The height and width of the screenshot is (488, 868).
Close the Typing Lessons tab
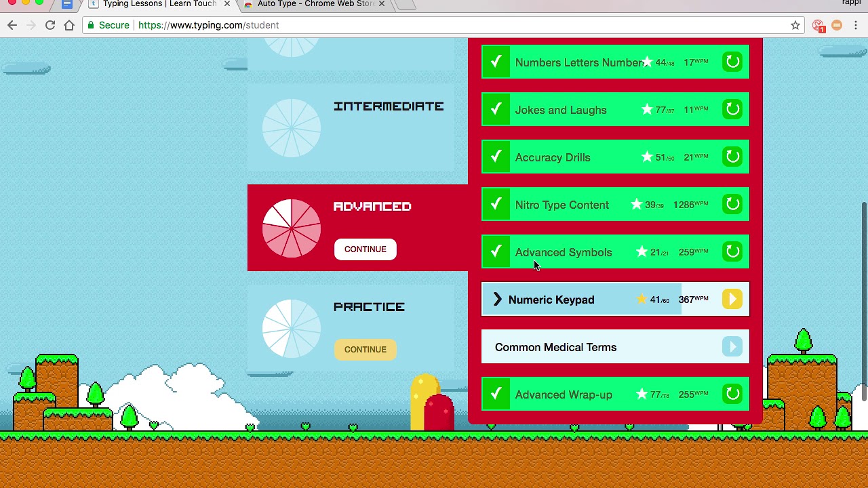click(227, 4)
